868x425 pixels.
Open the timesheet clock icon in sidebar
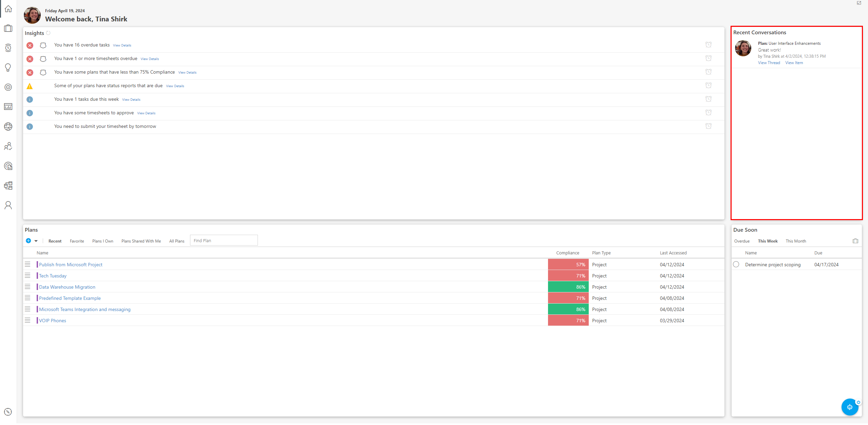coord(8,48)
